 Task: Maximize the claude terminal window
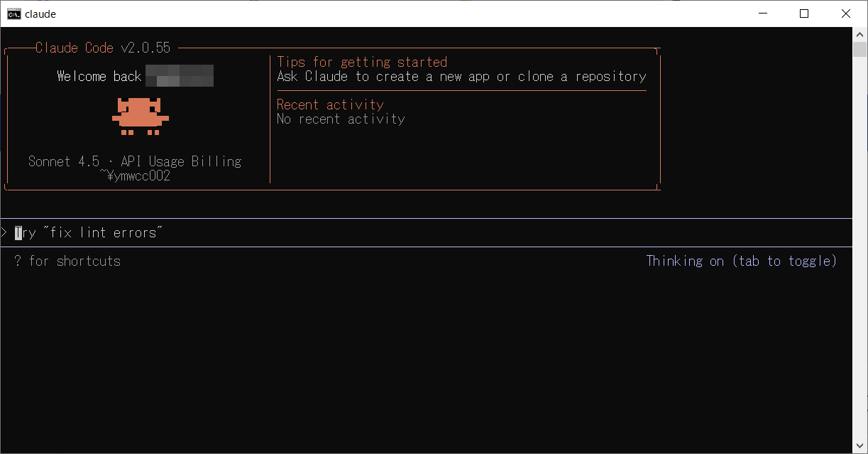point(804,13)
